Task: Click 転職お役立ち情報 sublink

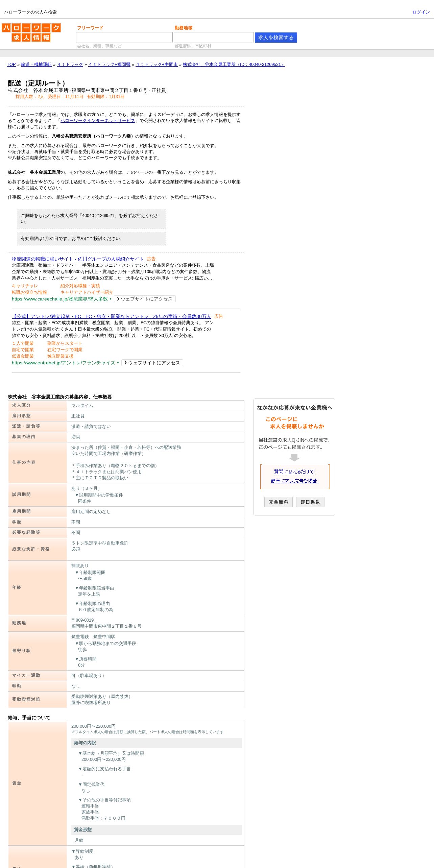Action: [29, 292]
